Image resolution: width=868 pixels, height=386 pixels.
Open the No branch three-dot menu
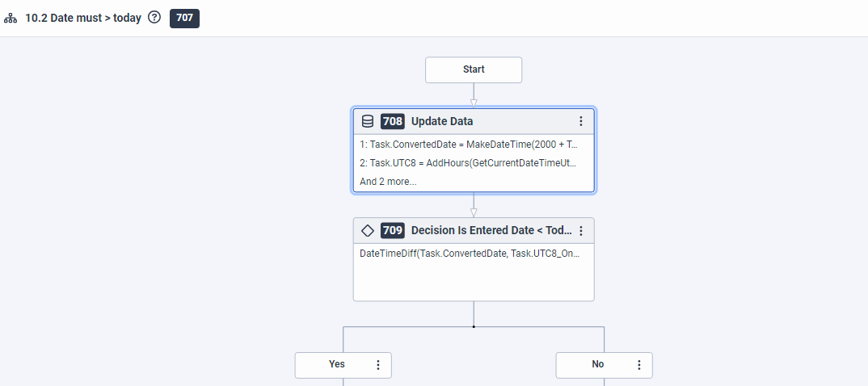[x=638, y=365]
